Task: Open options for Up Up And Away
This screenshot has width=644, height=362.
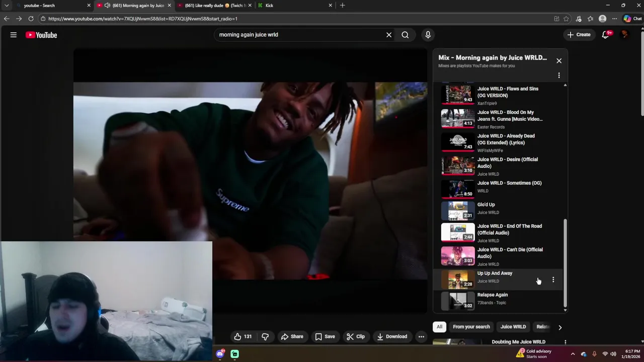Action: pyautogui.click(x=553, y=280)
